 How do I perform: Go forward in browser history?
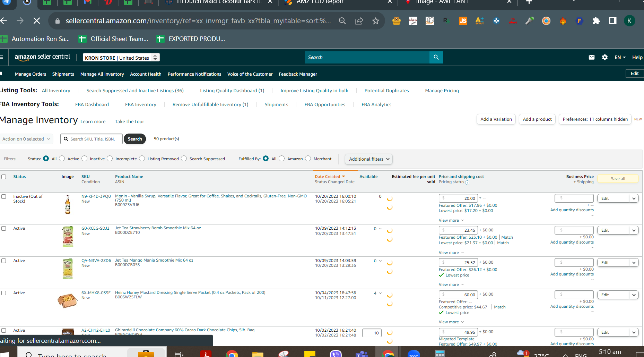click(x=20, y=21)
